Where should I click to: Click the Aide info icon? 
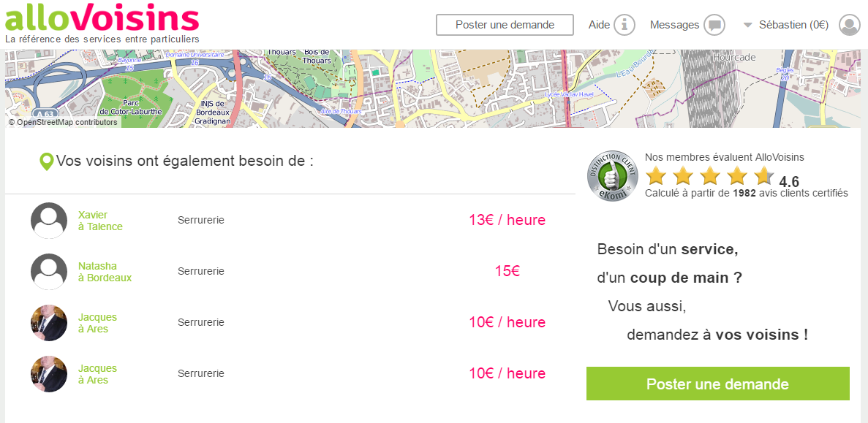[x=624, y=25]
